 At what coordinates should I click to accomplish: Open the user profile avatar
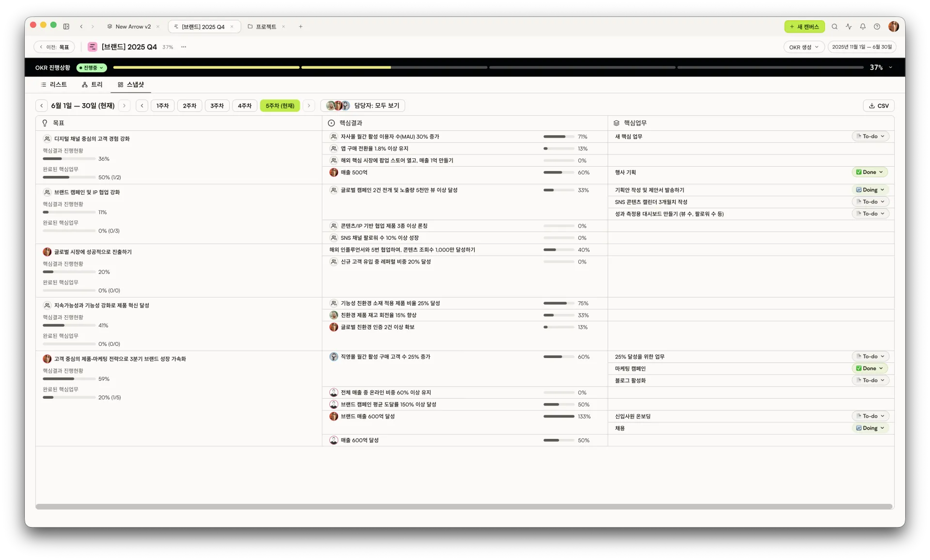[894, 27]
